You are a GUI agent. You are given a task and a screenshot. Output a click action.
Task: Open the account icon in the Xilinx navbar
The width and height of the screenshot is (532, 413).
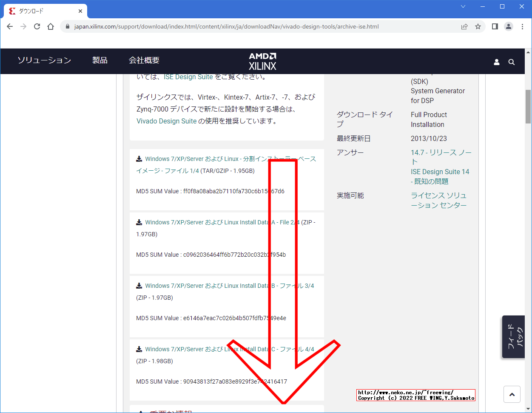[496, 61]
